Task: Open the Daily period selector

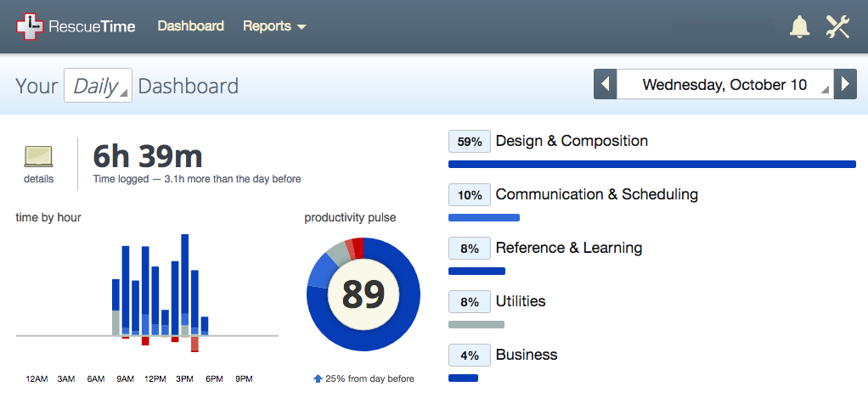Action: [98, 86]
